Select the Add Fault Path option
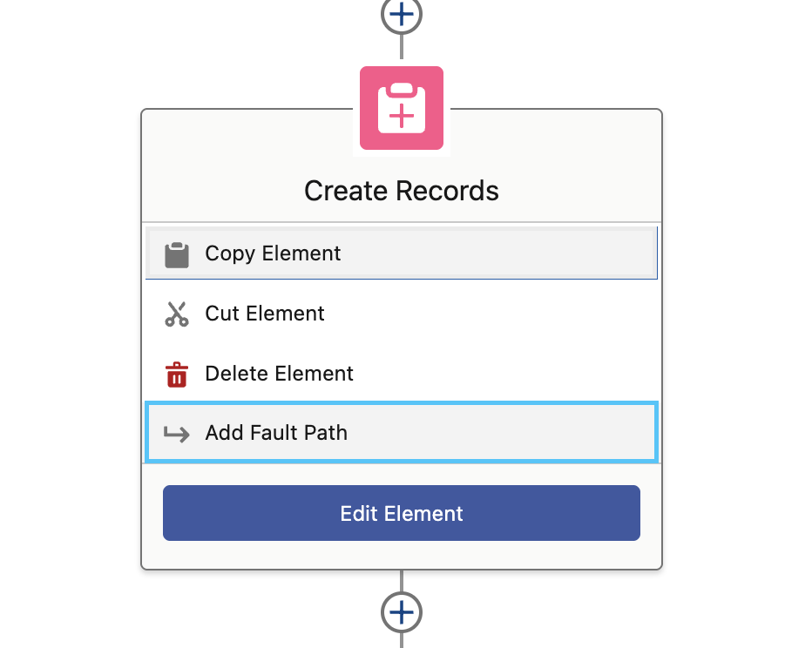Screen dimensions: 812x648 276,433
